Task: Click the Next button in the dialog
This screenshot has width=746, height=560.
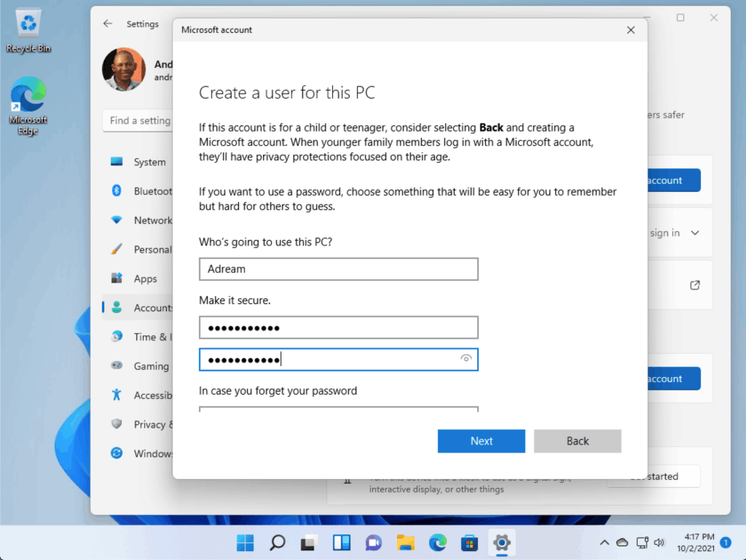Action: (x=481, y=441)
